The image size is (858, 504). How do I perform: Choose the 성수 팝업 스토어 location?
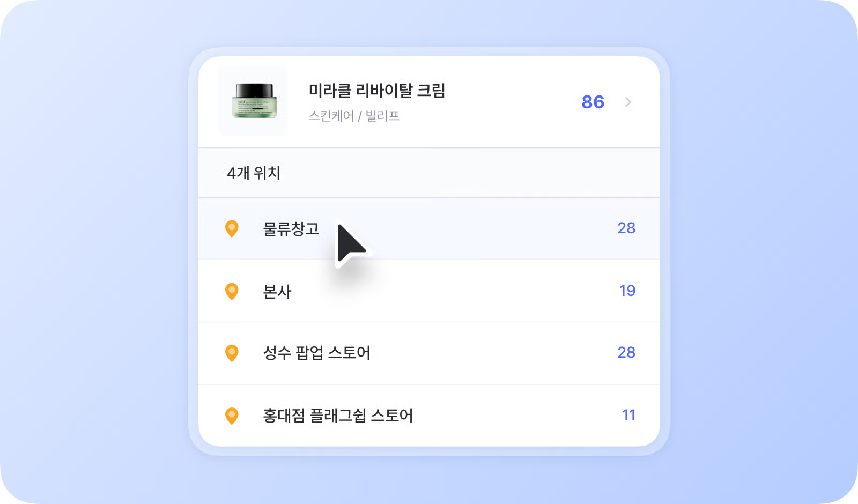point(316,353)
